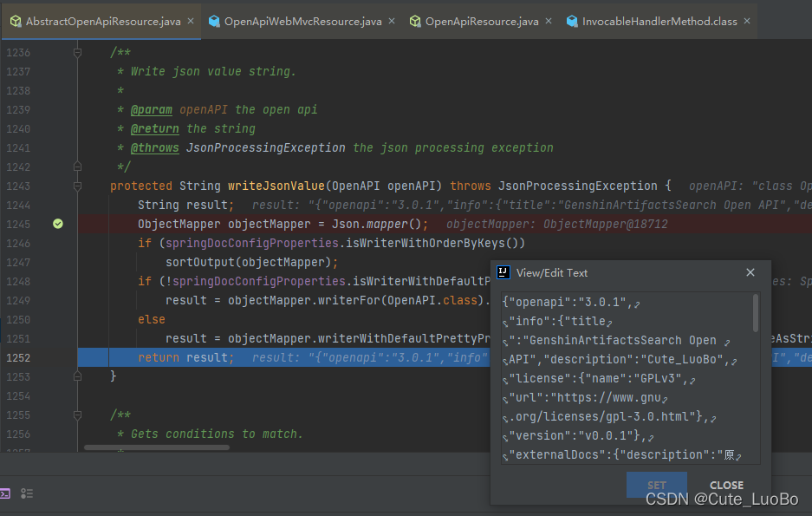Switch to OpenApiWebMvcResource.java tab
The image size is (812, 516).
[x=303, y=21]
